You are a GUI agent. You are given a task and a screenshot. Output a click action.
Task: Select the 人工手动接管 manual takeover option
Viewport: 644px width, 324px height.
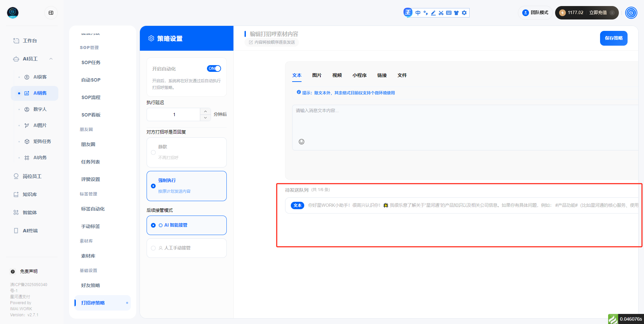(x=153, y=248)
